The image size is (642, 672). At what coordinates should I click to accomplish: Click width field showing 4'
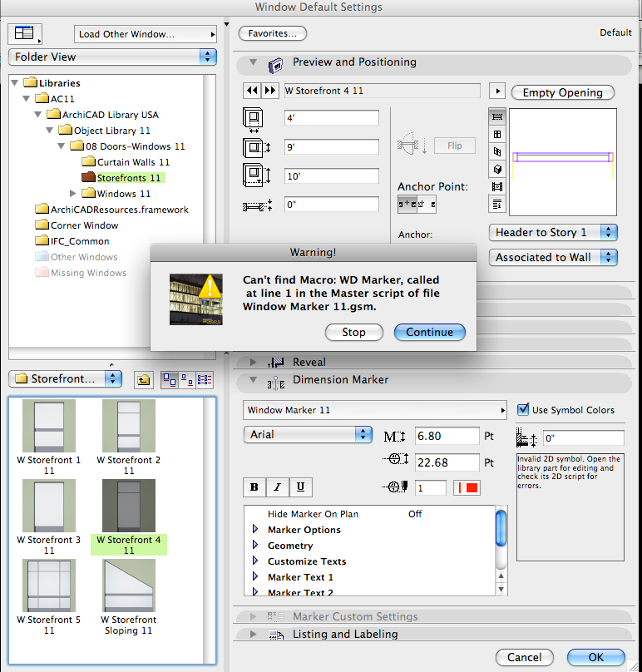[x=332, y=118]
